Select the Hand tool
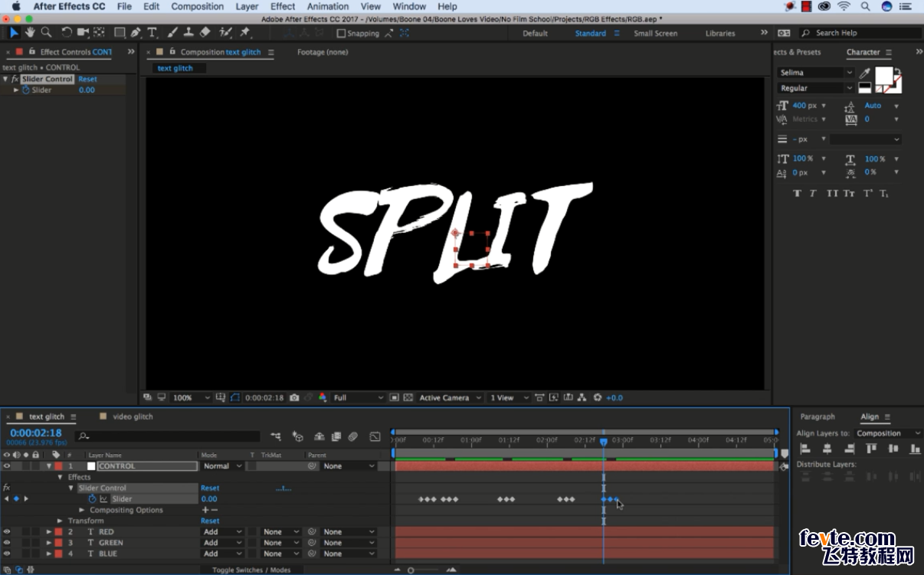 click(30, 33)
